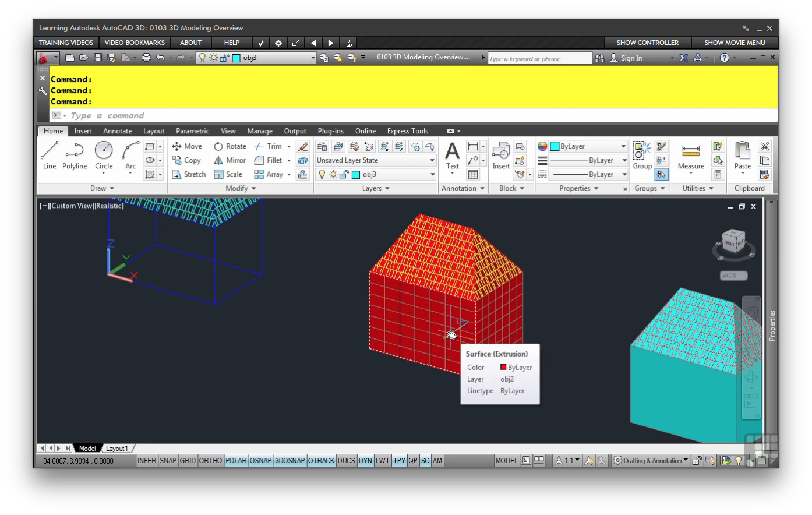Expand the Modify panel

click(x=241, y=188)
